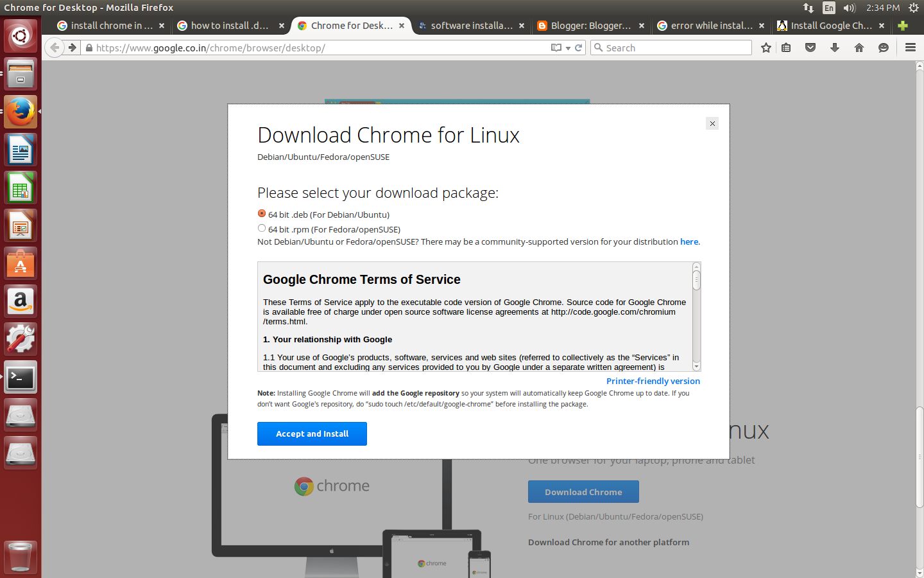The height and width of the screenshot is (578, 924).
Task: Focus the Firefox Search box
Action: pyautogui.click(x=671, y=48)
